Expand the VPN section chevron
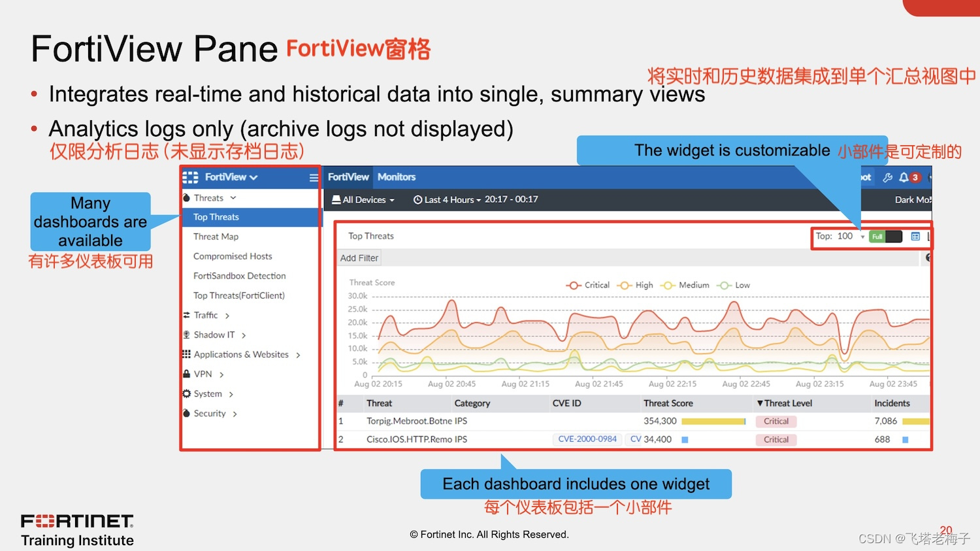The height and width of the screenshot is (551, 980). coord(221,375)
